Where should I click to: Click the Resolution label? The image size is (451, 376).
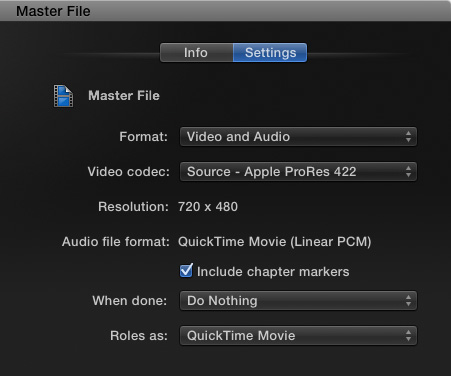133,207
